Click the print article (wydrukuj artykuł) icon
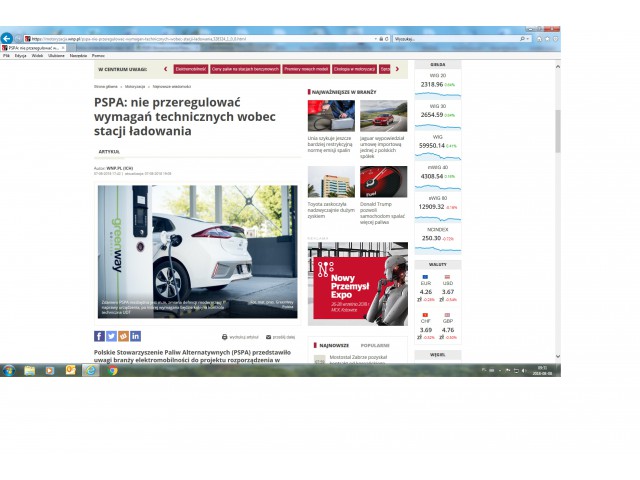This screenshot has width=640, height=480. tap(225, 337)
